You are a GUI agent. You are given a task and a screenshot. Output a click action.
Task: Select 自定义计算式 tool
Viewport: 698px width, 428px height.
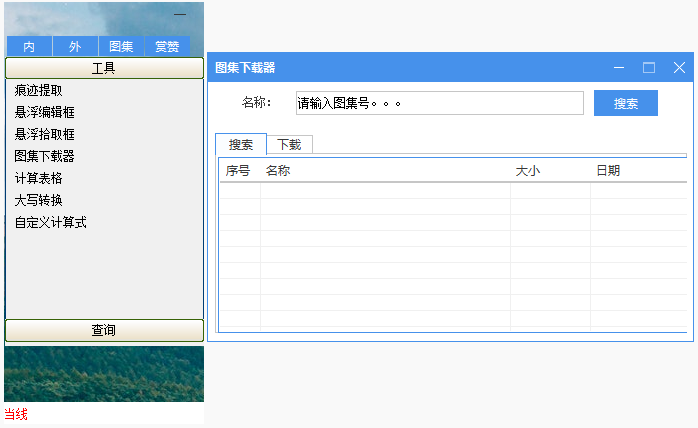[x=50, y=222]
